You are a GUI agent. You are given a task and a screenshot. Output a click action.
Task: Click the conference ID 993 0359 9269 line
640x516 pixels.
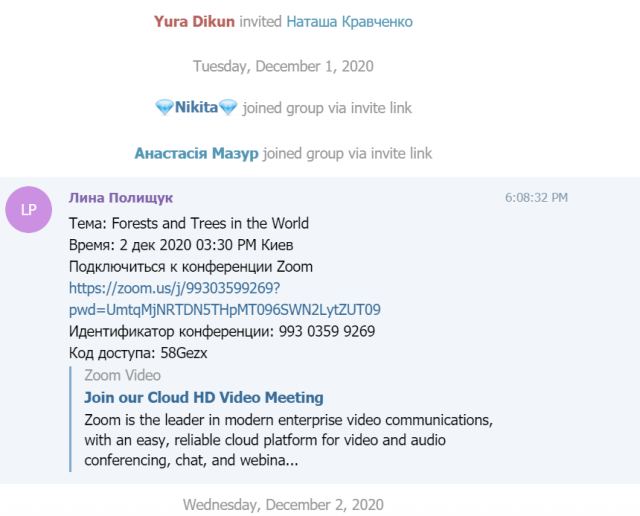click(222, 331)
